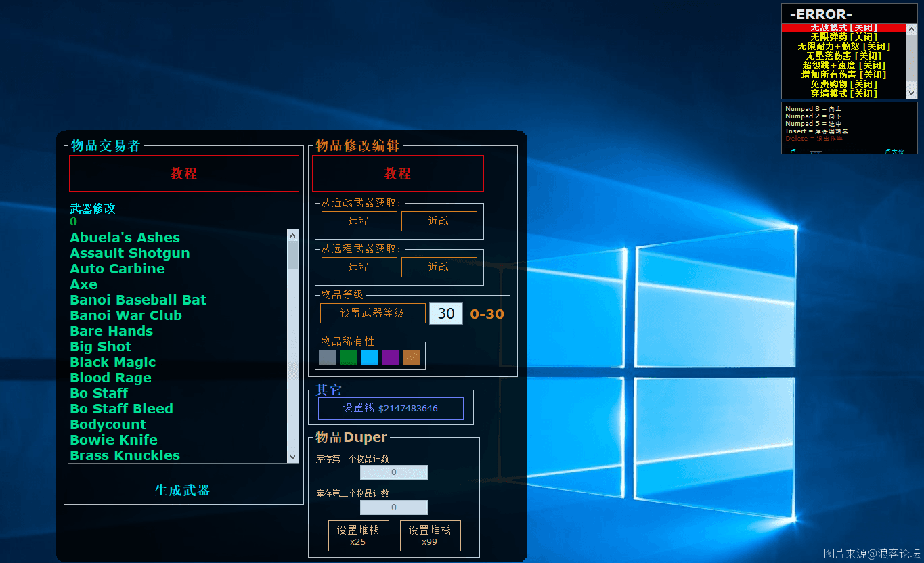Click ERROR list scrollbar up arrow
This screenshot has width=924, height=563.
click(x=912, y=28)
